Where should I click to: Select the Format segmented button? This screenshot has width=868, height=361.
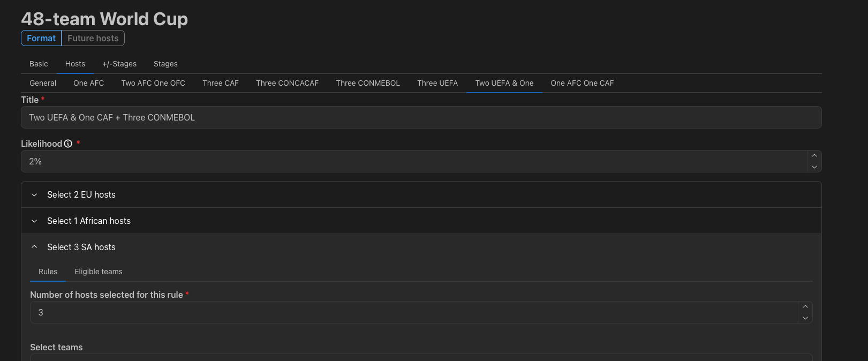pyautogui.click(x=41, y=38)
